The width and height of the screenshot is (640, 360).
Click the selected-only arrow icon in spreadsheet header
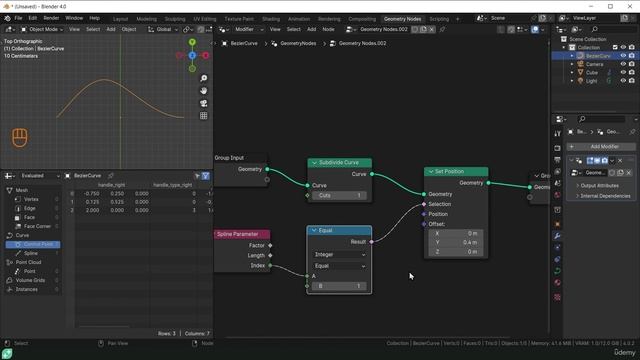tap(197, 176)
